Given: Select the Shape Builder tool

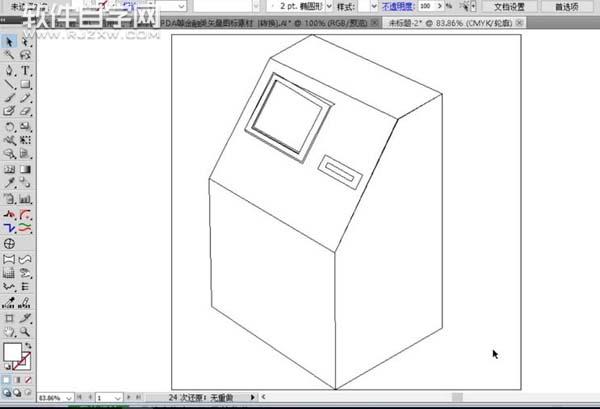Looking at the screenshot, I should coord(9,154).
